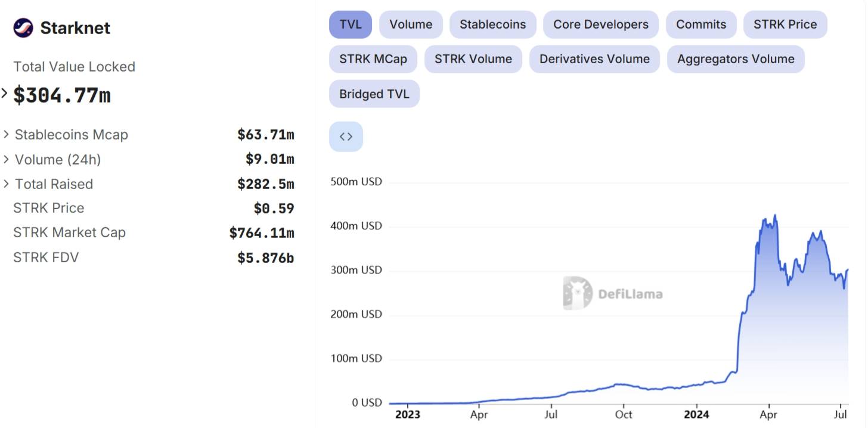This screenshot has height=428, width=868.
Task: Click the Starknet logo icon
Action: tap(23, 27)
